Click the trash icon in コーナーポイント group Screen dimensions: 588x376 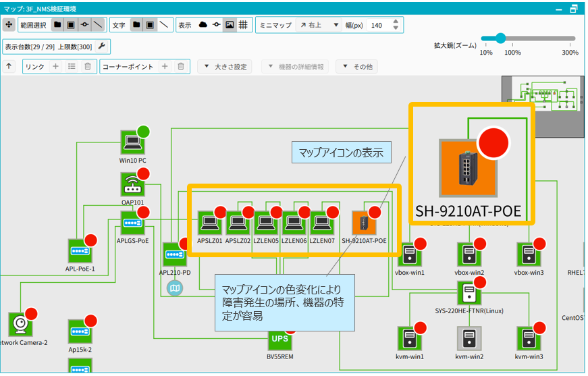[x=181, y=67]
